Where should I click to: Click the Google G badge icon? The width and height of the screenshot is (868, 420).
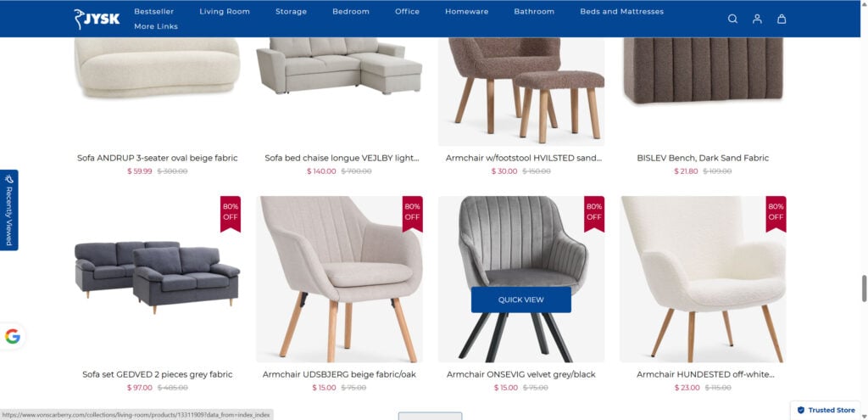[x=12, y=336]
